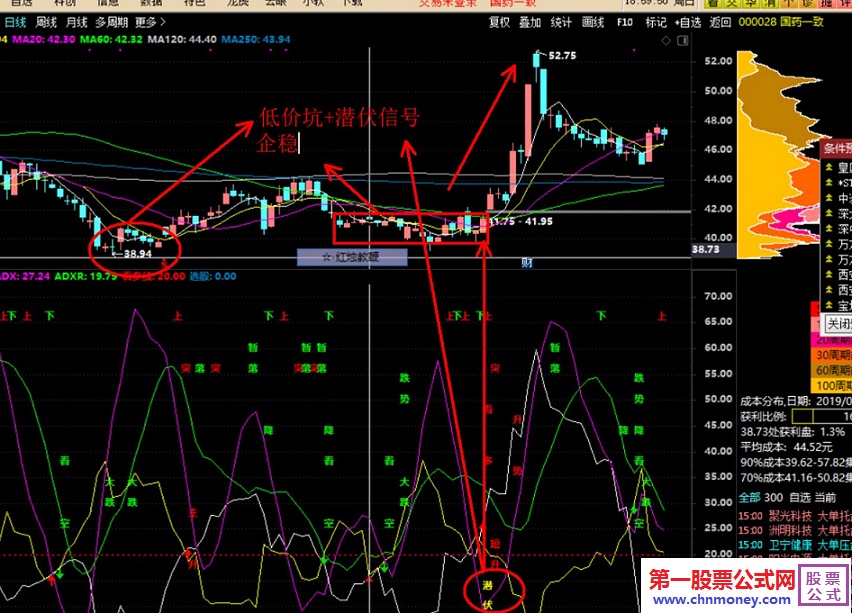Click the 38.94 low price label
This screenshot has width=852, height=613.
pyautogui.click(x=137, y=254)
